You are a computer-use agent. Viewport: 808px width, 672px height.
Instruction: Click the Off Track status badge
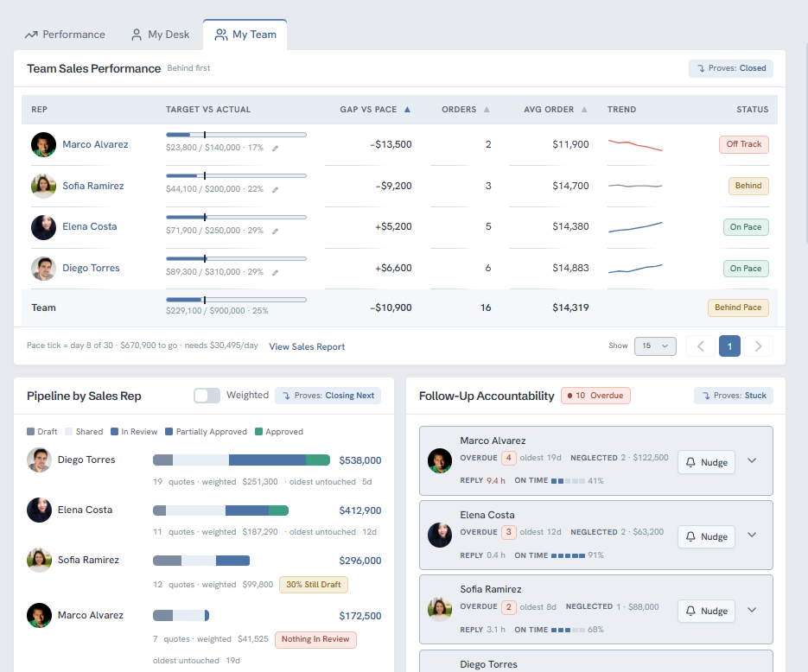(x=743, y=144)
